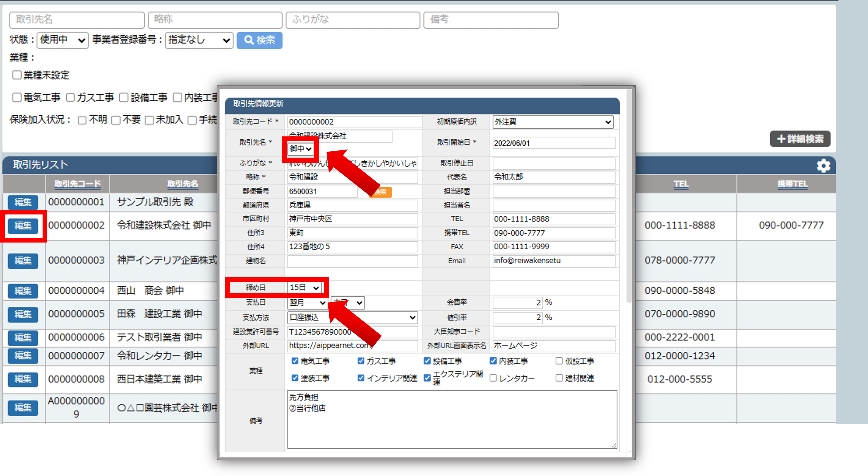The height and width of the screenshot is (476, 868).
Task: Click the magnifier 検索 search button
Action: click(x=259, y=40)
